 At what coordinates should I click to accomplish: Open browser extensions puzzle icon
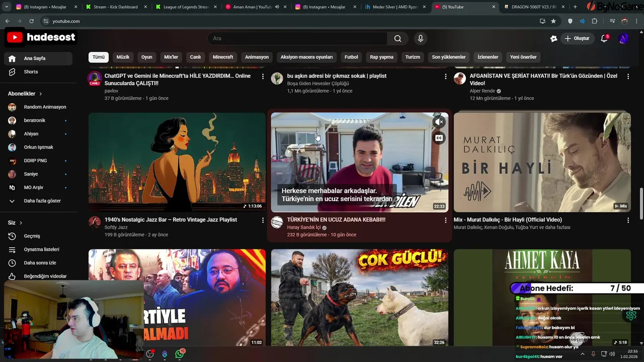(595, 21)
